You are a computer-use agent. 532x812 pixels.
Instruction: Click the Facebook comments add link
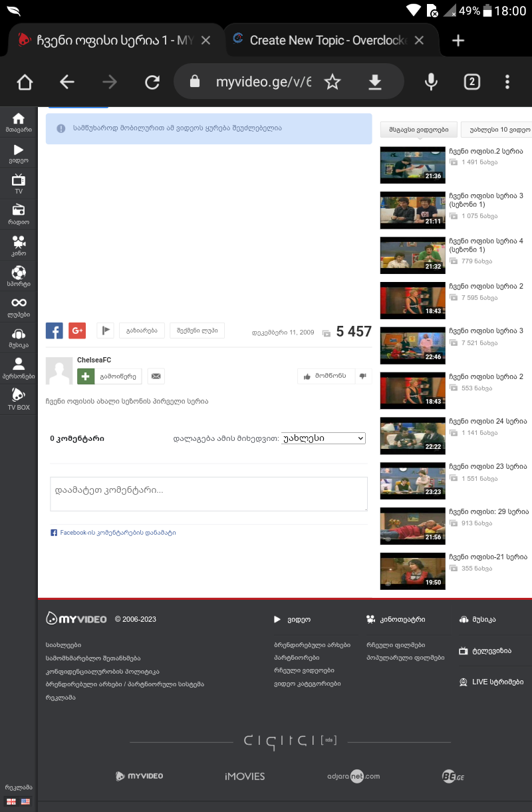coord(113,533)
